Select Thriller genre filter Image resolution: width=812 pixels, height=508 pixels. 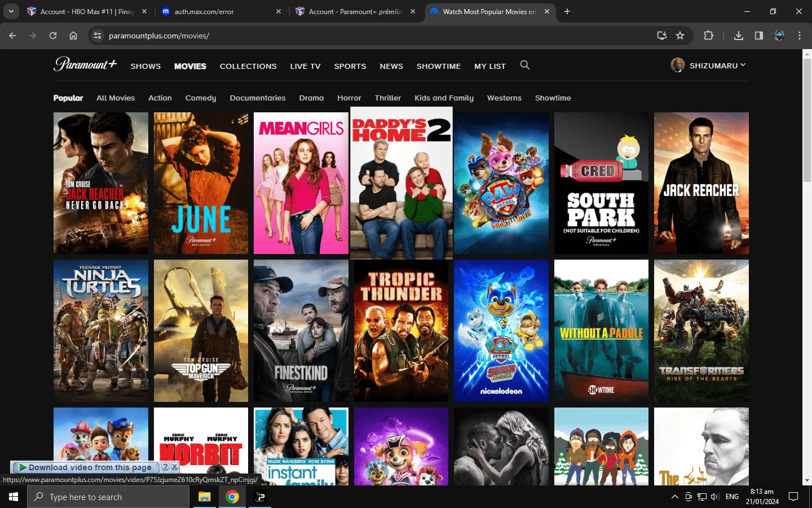pyautogui.click(x=388, y=98)
